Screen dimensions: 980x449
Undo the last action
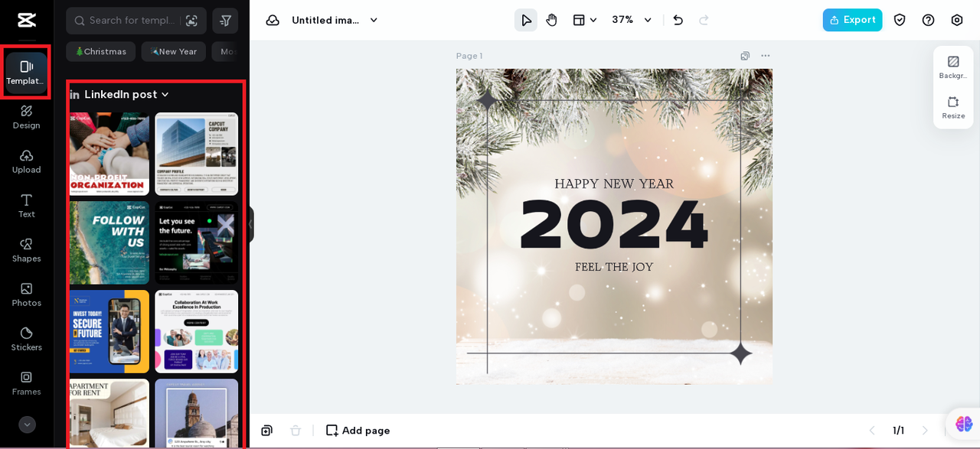[x=678, y=20]
